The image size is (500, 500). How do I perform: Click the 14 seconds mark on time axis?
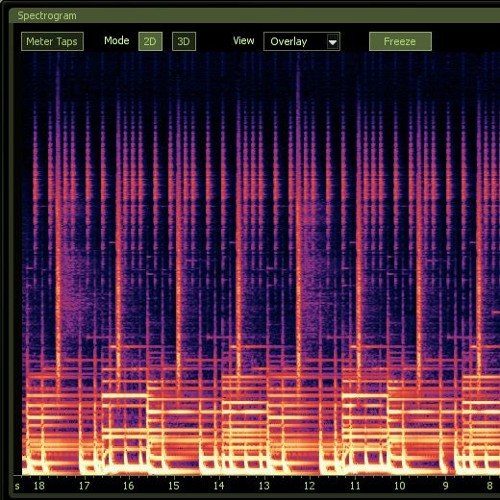pos(219,486)
